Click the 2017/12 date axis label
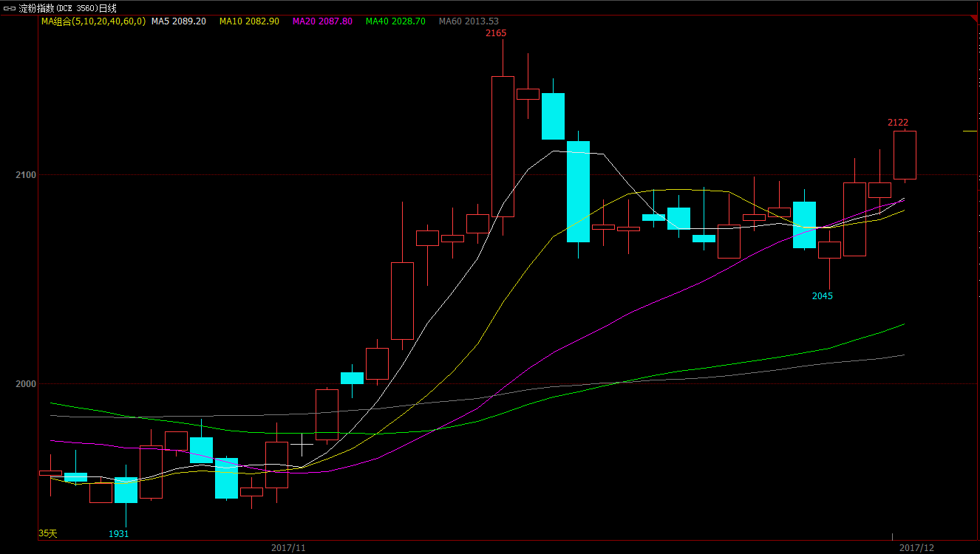Viewport: 980px width, 554px height. (916, 548)
